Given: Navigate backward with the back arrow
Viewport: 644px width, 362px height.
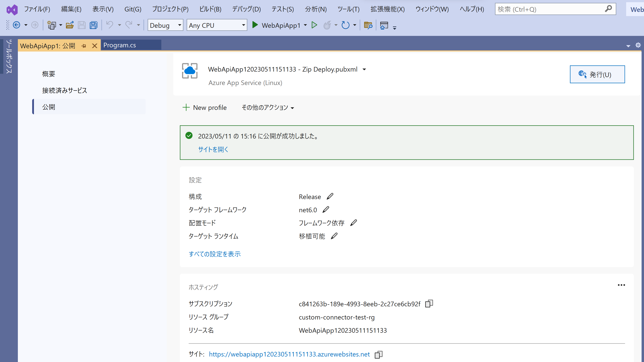Looking at the screenshot, I should [17, 25].
